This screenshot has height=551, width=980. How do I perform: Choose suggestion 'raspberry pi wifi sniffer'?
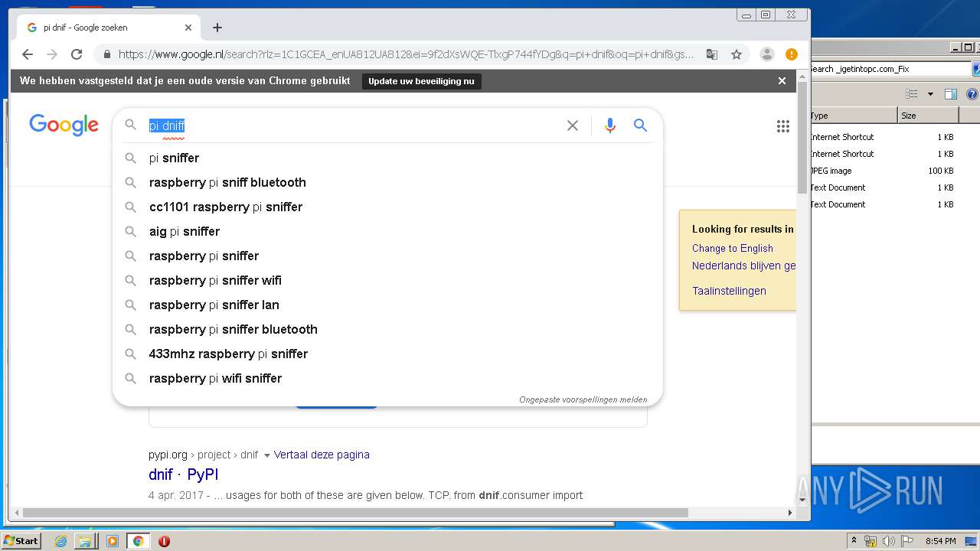(387, 378)
